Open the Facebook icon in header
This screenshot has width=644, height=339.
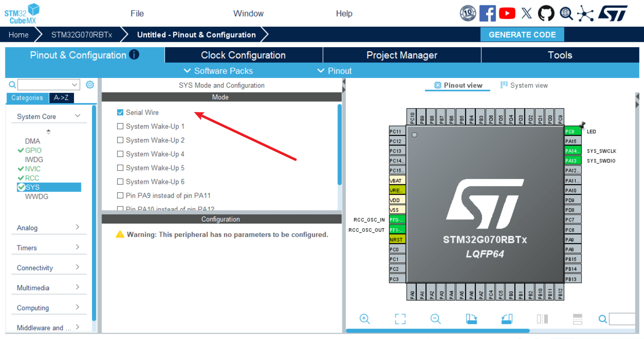click(487, 14)
